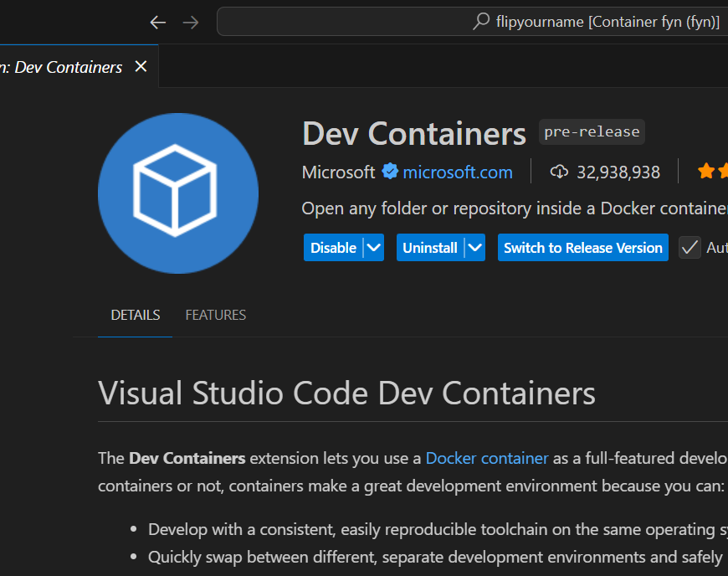Click the search magnifier icon

coord(481,22)
